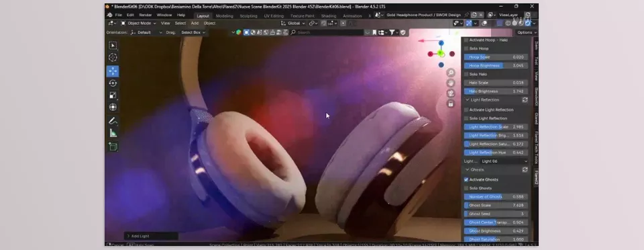
Task: Check the Activate Hoop - Halo checkbox
Action: coord(466,40)
